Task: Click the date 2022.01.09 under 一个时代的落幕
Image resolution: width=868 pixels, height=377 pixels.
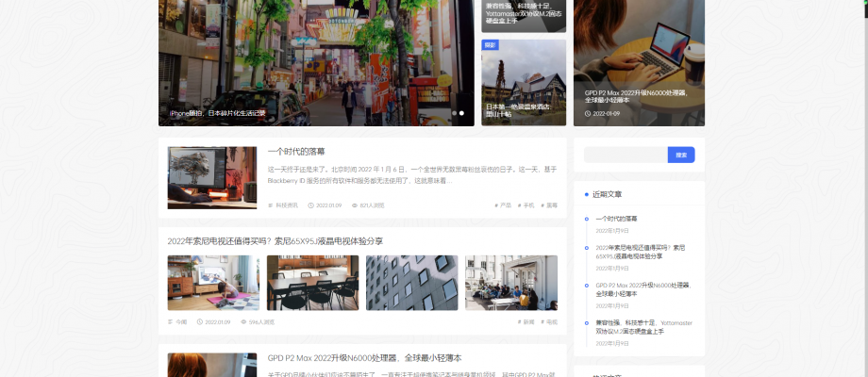Action: tap(329, 205)
